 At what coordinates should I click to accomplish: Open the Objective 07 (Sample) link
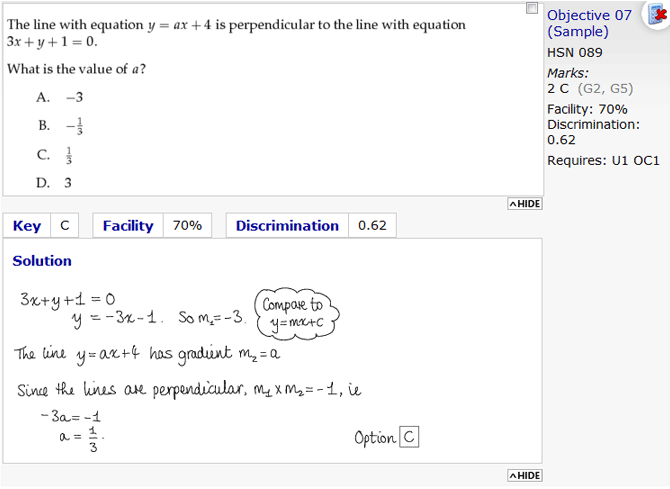pos(590,23)
